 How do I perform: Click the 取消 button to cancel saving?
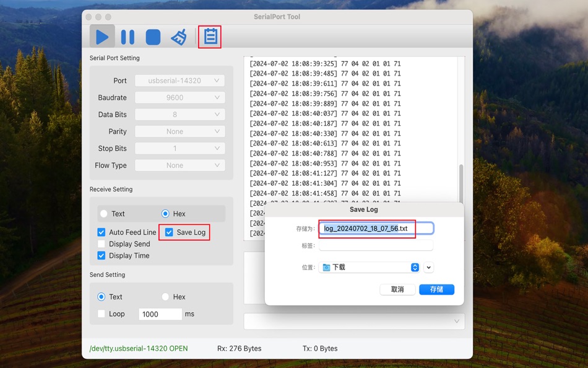397,289
